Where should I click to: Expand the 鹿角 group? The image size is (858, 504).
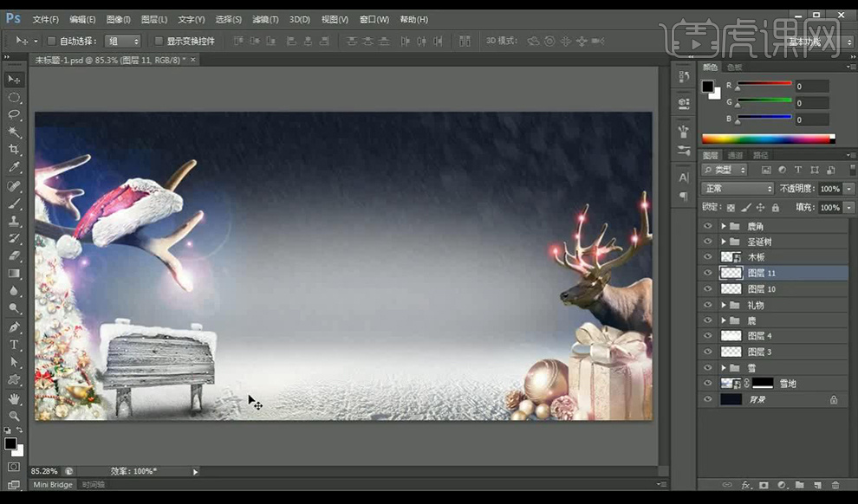click(724, 226)
